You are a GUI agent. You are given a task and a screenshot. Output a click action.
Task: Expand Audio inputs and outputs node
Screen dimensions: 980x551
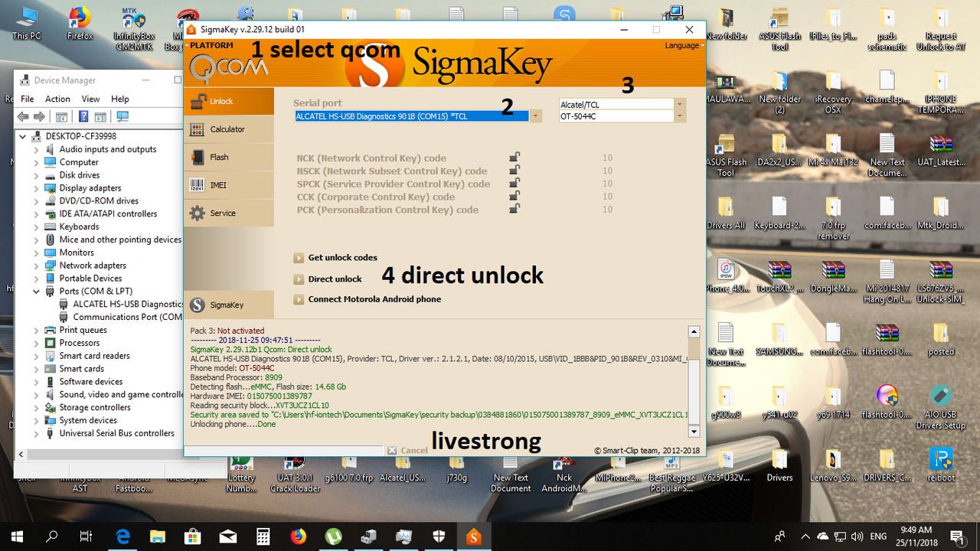point(36,149)
